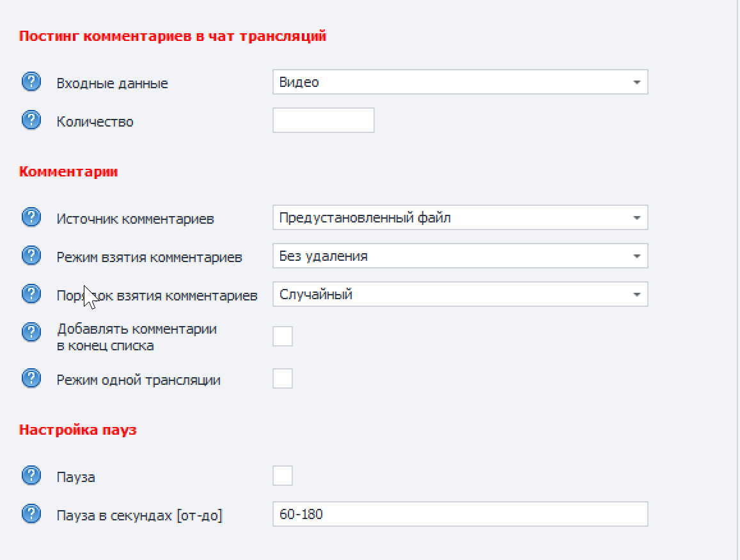740x560 pixels.
Task: Show help for Режим взятия комментариев
Action: (31, 256)
